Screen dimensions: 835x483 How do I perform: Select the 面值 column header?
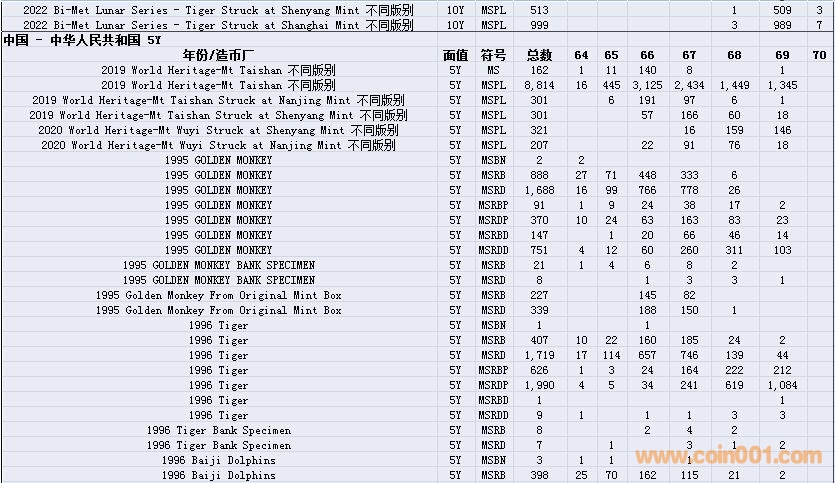coord(455,54)
